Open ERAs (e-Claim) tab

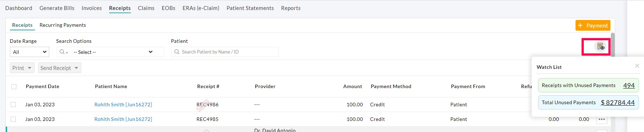tap(201, 8)
